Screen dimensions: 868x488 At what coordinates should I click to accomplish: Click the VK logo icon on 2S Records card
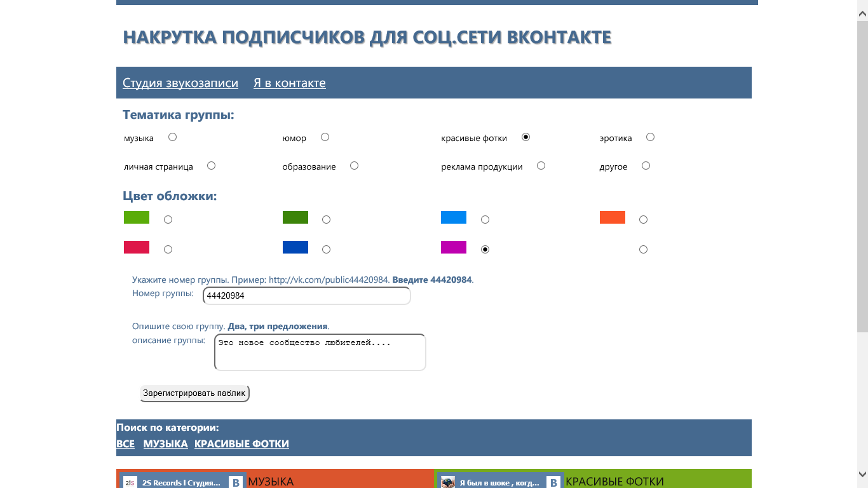236,482
